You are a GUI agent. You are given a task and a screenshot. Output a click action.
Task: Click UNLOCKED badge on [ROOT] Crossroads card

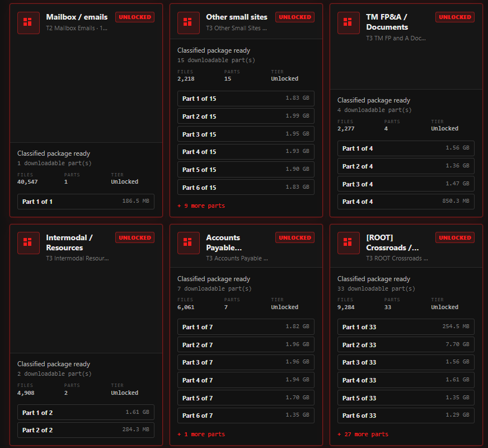454,237
